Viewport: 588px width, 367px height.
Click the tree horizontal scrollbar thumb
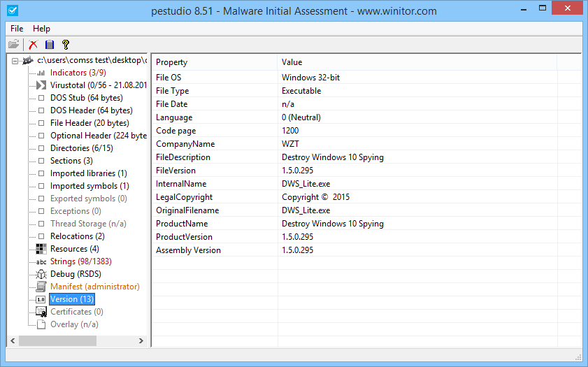pos(58,340)
